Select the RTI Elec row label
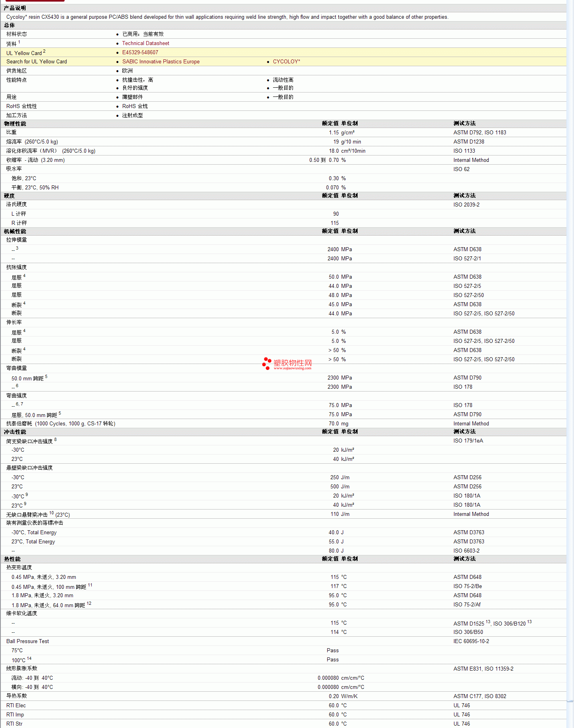The height and width of the screenshot is (728, 574). tap(16, 705)
